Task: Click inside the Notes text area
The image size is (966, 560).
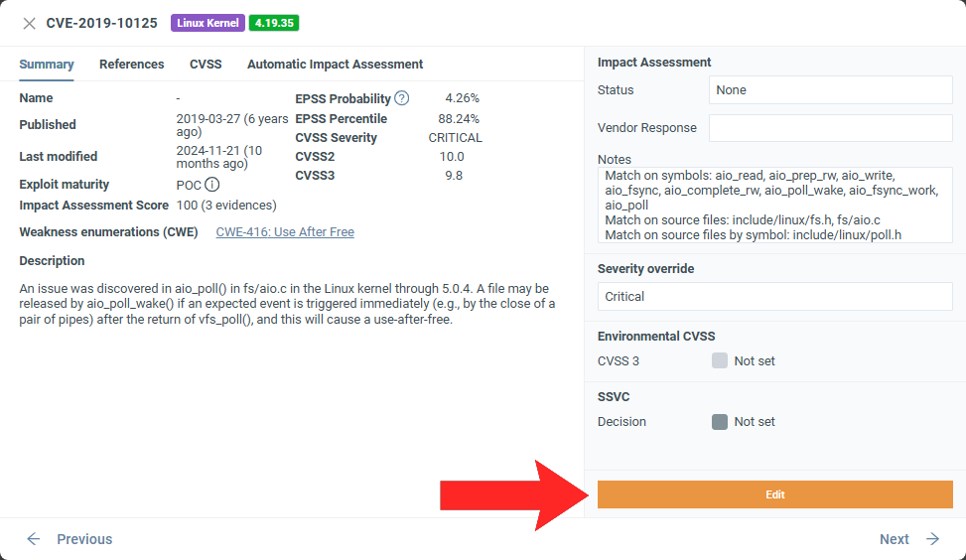Action: click(774, 206)
